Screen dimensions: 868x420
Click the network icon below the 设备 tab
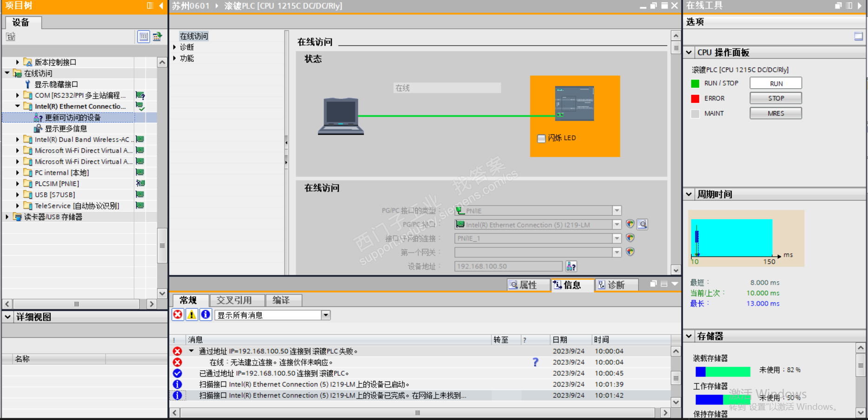(x=11, y=36)
